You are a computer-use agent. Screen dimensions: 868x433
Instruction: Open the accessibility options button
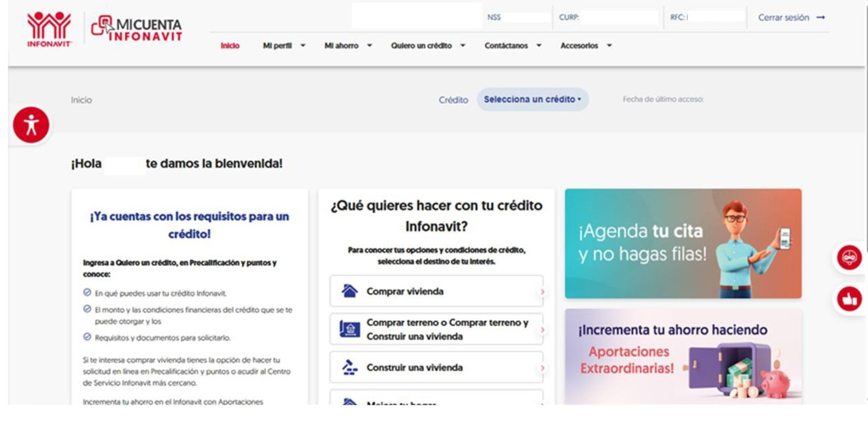coord(31,125)
